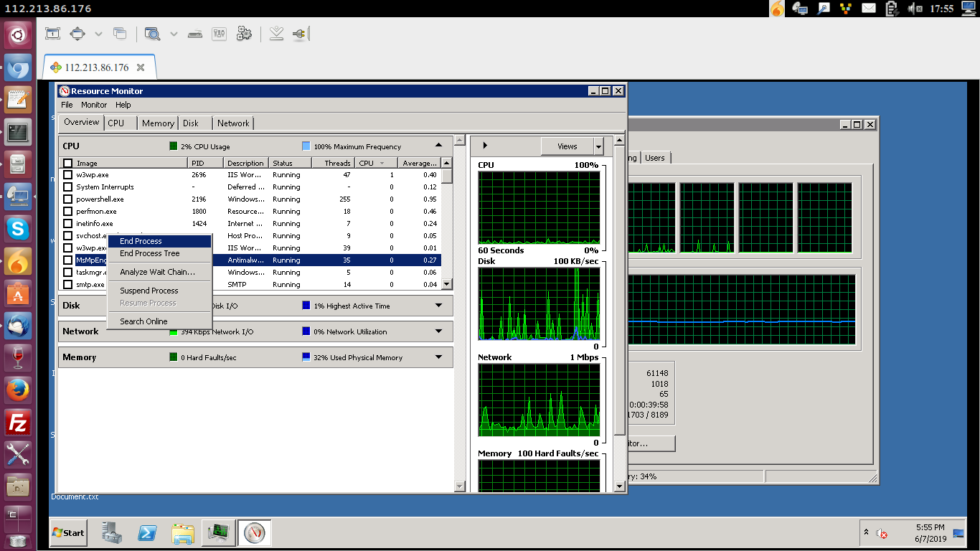Switch to Task Manager taskbar icon
The height and width of the screenshot is (551, 980).
pos(218,532)
